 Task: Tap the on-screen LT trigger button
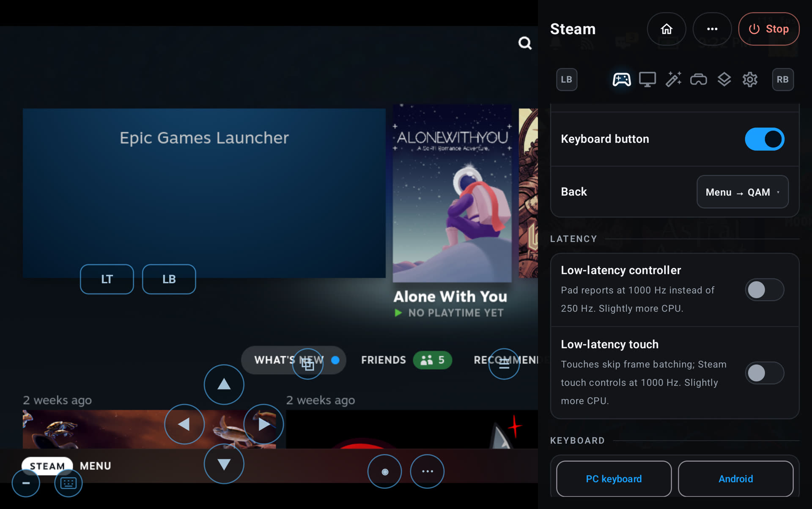coord(107,279)
